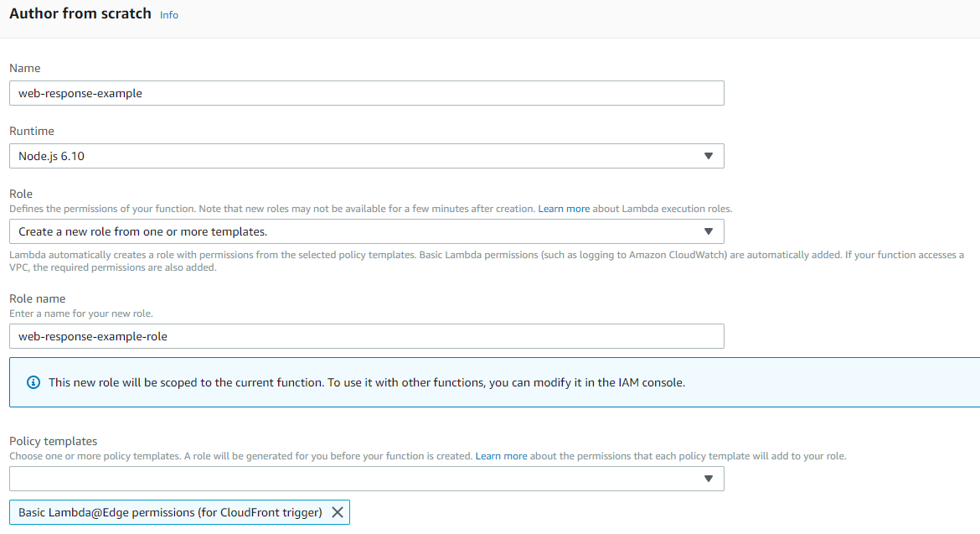Click the Policy templates dropdown arrow
The image size is (980, 534).
coord(709,479)
